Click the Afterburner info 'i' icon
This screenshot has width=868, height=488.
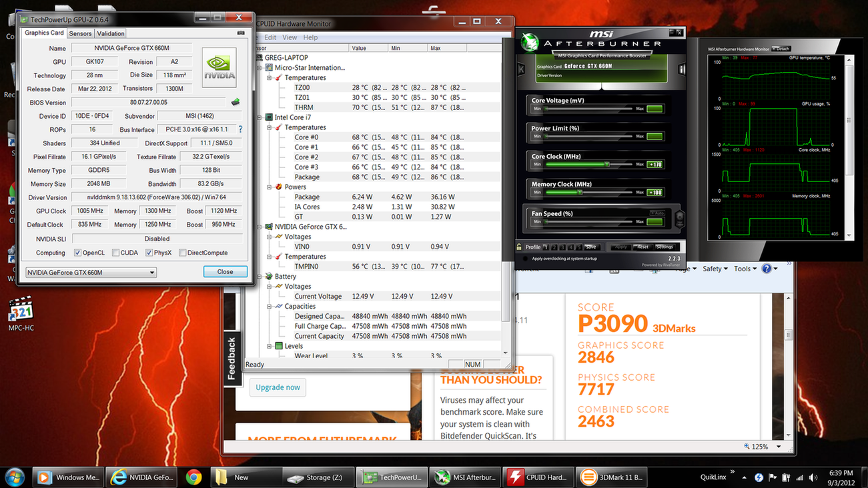coord(681,69)
